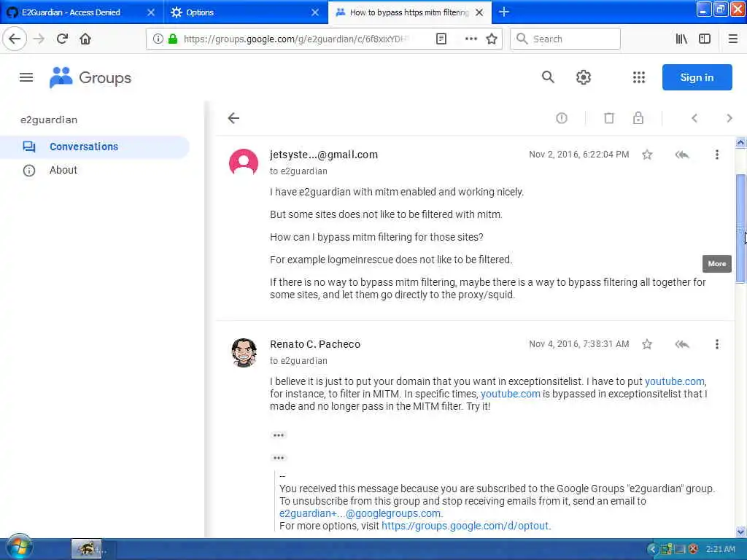Go to previous conversation chevron

click(x=694, y=118)
